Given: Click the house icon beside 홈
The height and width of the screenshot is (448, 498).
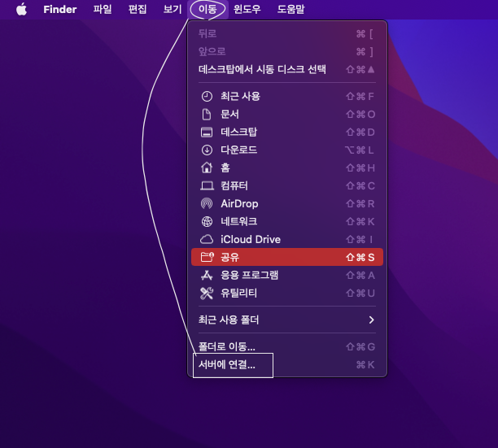Looking at the screenshot, I should (207, 167).
